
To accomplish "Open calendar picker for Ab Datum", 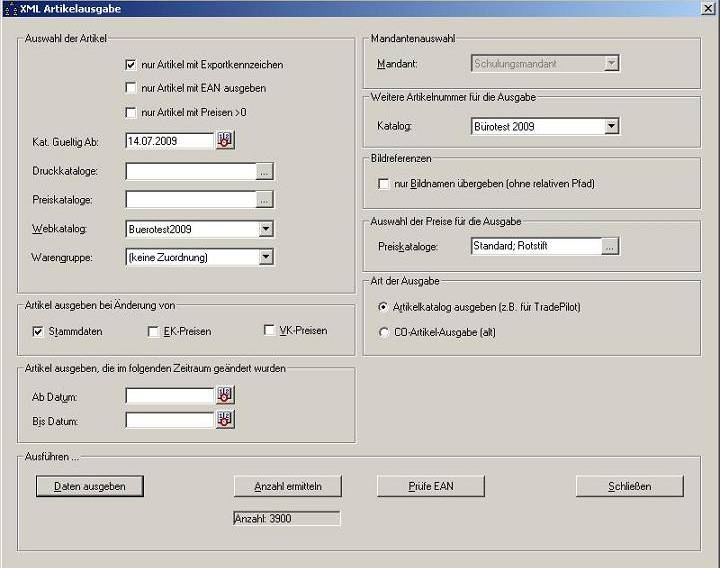I will 225,395.
